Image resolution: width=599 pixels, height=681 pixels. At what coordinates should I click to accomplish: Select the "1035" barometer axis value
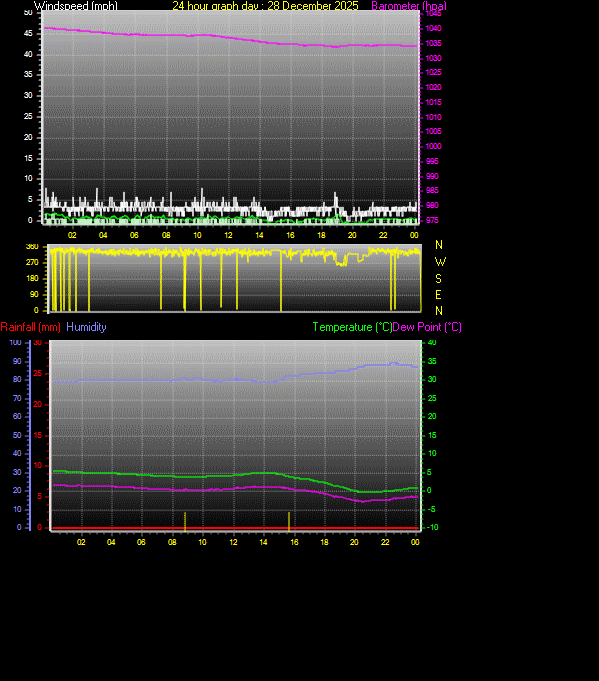(433, 43)
